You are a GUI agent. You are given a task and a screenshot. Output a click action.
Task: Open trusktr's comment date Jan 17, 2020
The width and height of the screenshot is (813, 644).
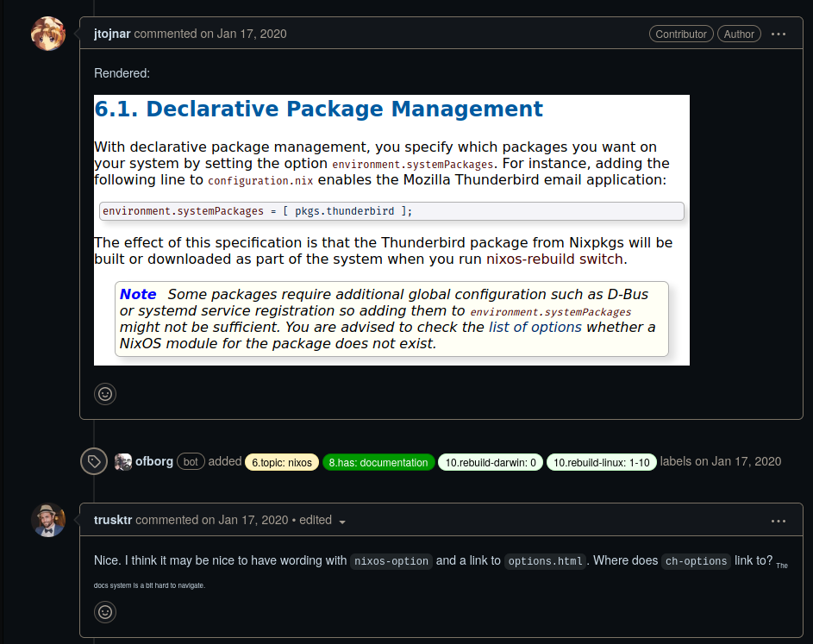(253, 520)
